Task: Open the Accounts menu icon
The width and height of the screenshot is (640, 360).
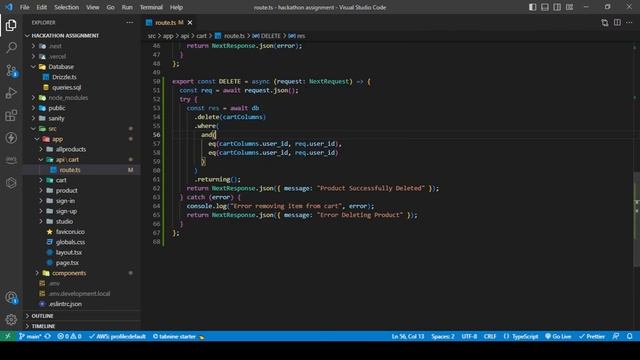Action: pos(11,298)
